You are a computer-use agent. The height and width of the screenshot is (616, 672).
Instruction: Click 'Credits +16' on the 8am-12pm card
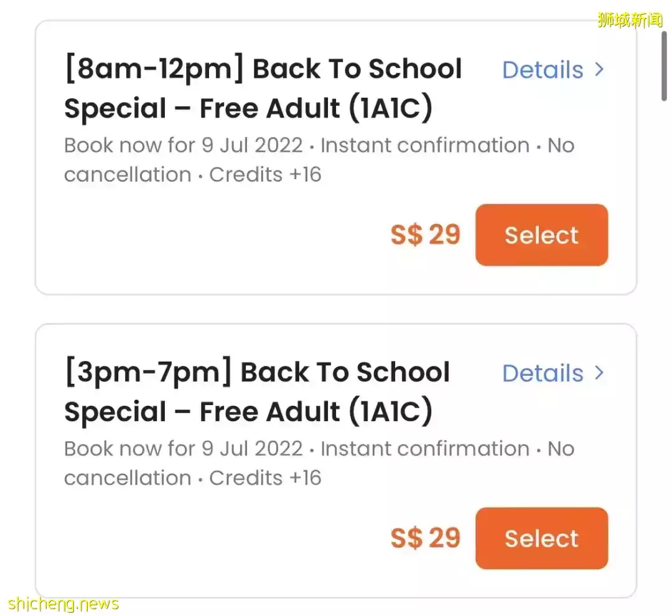coord(265,175)
